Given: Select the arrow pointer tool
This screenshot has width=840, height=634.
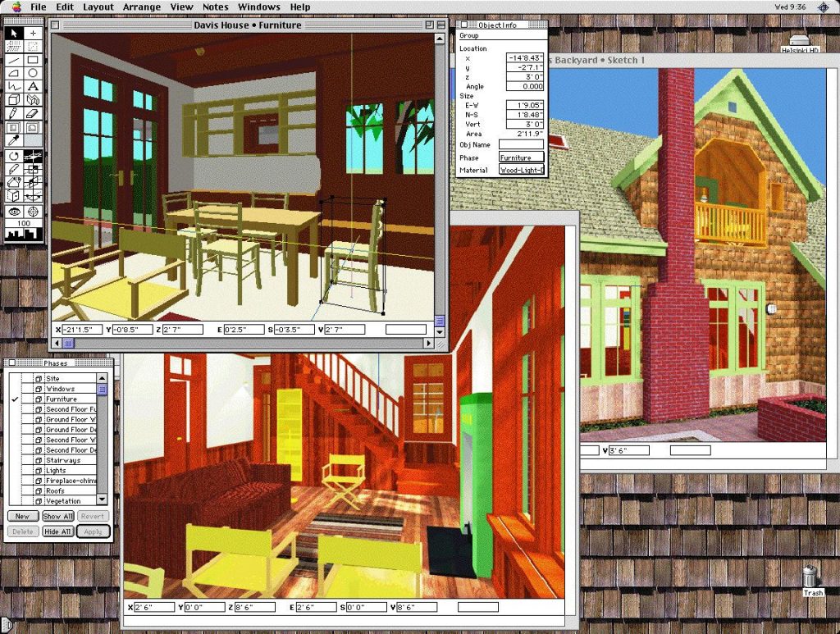Looking at the screenshot, I should (14, 34).
